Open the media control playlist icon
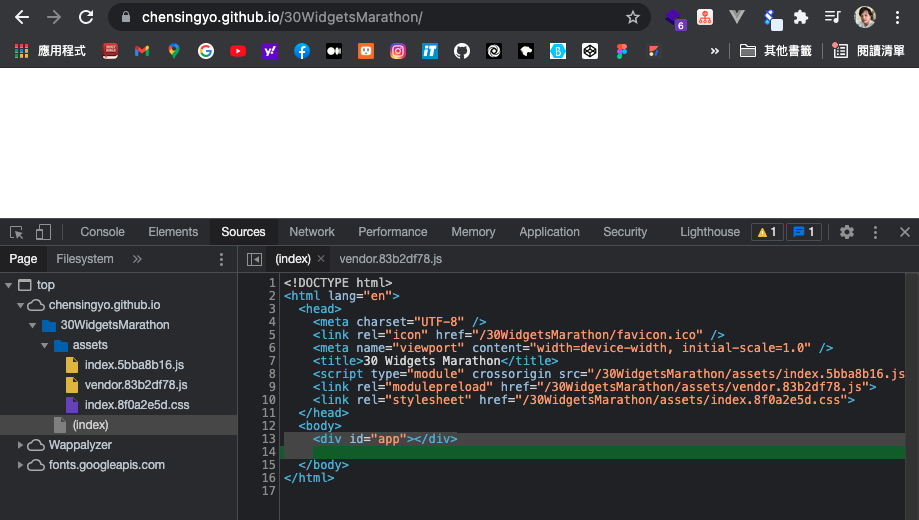The image size is (919, 520). 832,17
